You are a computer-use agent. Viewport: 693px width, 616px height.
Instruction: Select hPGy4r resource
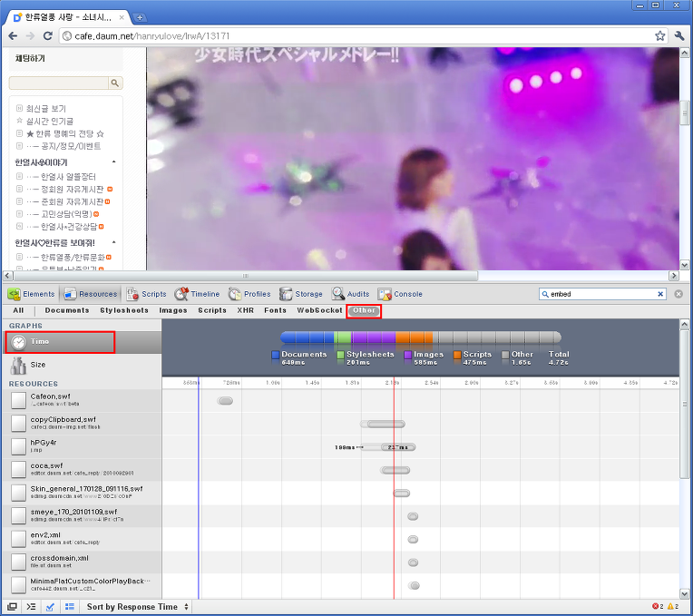(x=83, y=446)
